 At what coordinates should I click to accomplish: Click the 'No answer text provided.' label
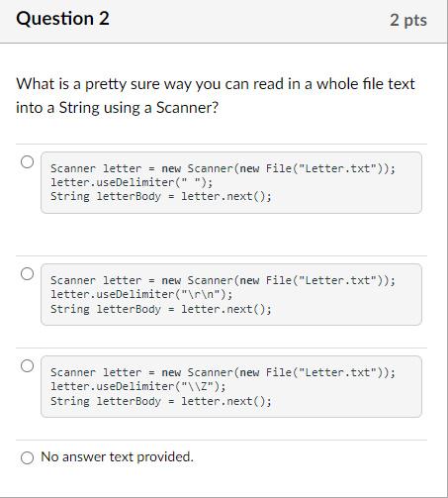coord(117,457)
